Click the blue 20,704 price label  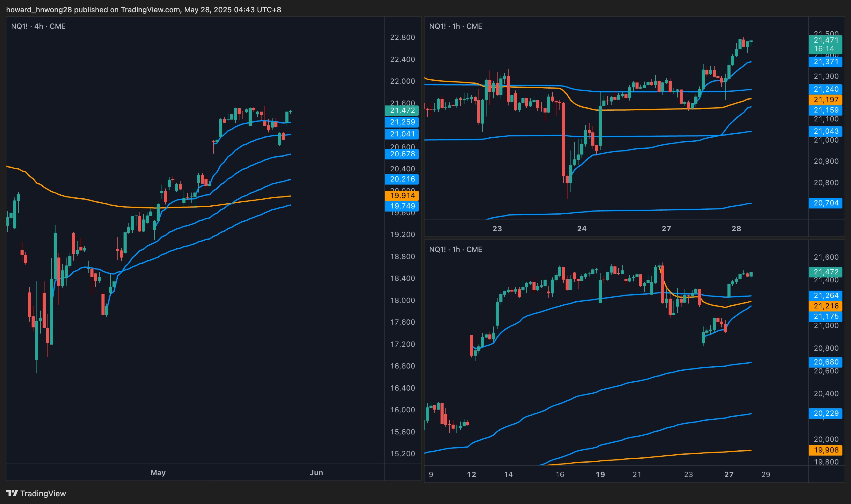[x=825, y=203]
